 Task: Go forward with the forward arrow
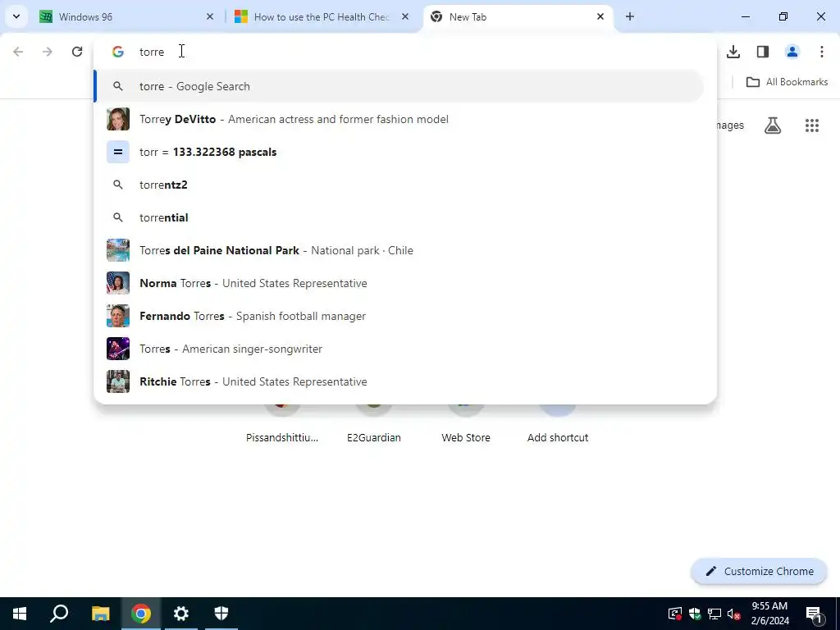pyautogui.click(x=48, y=52)
